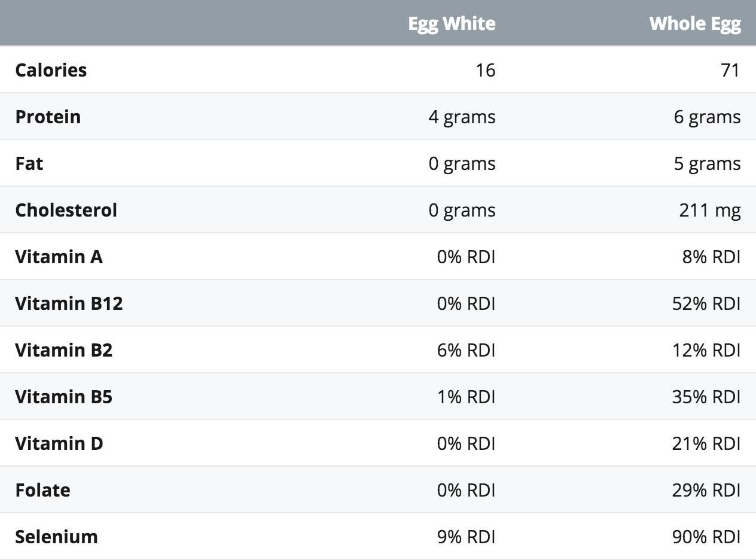Select the 211 mg cholesterol value

pos(710,210)
